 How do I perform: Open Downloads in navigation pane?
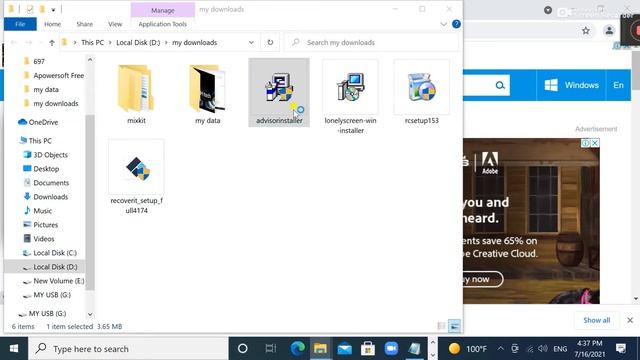pyautogui.click(x=51, y=197)
